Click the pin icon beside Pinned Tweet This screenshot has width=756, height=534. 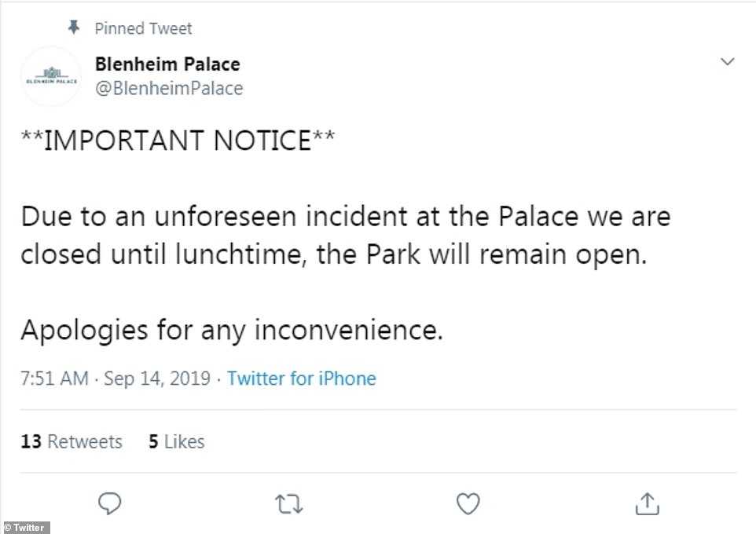(x=74, y=28)
